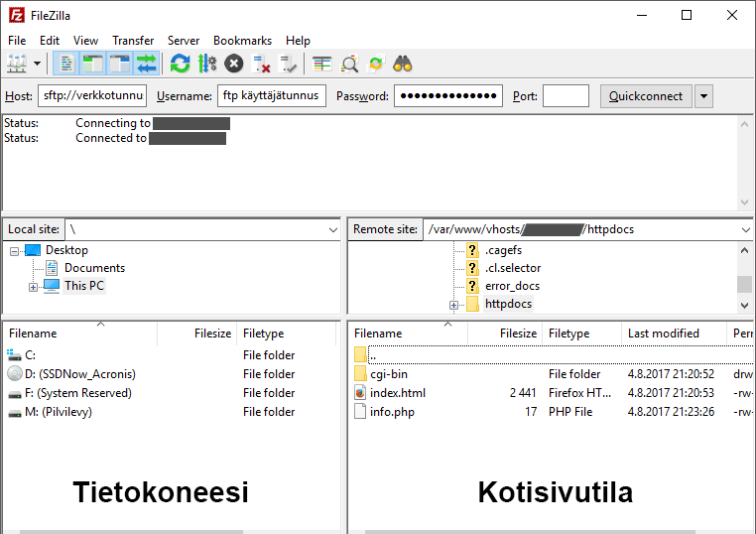Viewport: 756px width, 534px height.
Task: Click the Quickconnect button
Action: pos(646,96)
